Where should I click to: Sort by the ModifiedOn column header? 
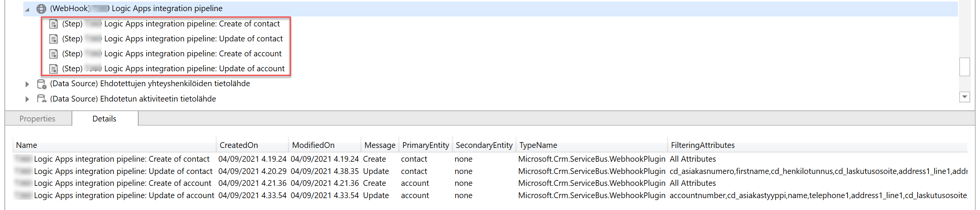[x=313, y=145]
